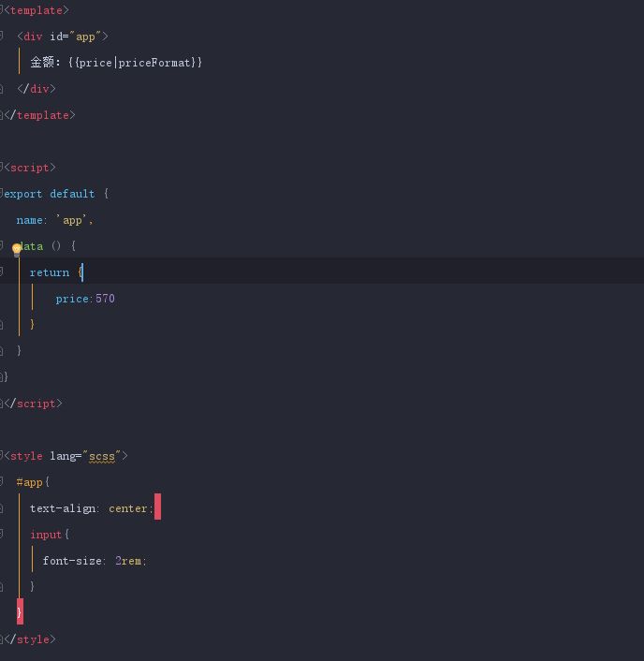The image size is (644, 661).
Task: Click the 2rem font-size value
Action: (129, 561)
